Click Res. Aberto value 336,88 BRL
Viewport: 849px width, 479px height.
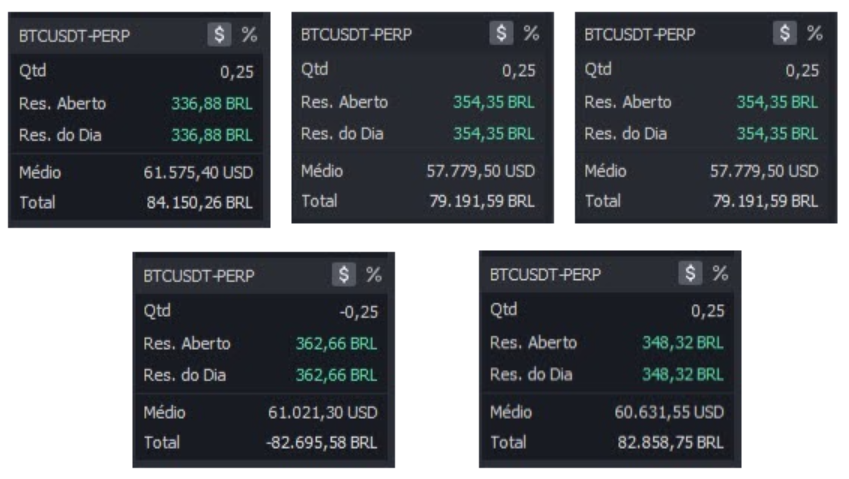tap(212, 103)
